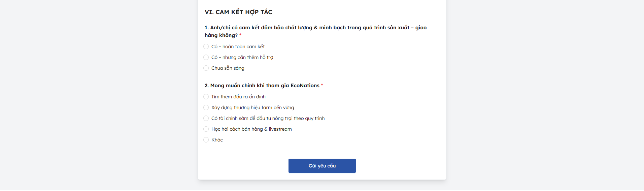Click label 'Có tài chính sớm để đầu tư nông trại'
Image resolution: width=644 pixels, height=191 pixels.
(268, 118)
